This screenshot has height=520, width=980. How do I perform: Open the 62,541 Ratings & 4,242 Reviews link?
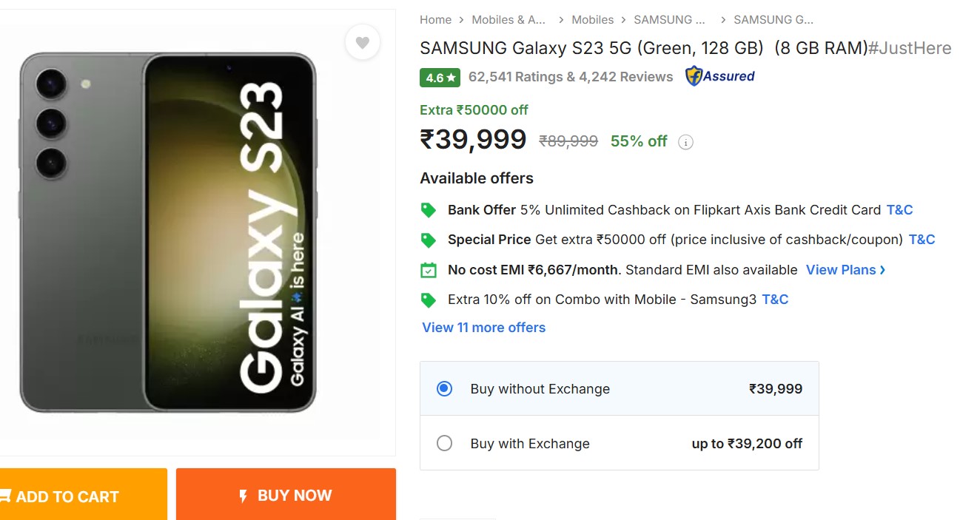pyautogui.click(x=570, y=77)
